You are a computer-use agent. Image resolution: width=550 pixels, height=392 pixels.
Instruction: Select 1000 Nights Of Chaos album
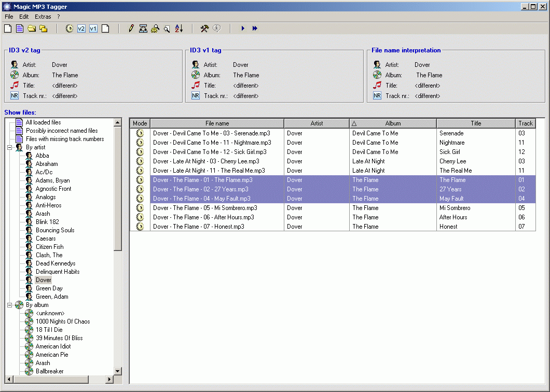pos(63,321)
